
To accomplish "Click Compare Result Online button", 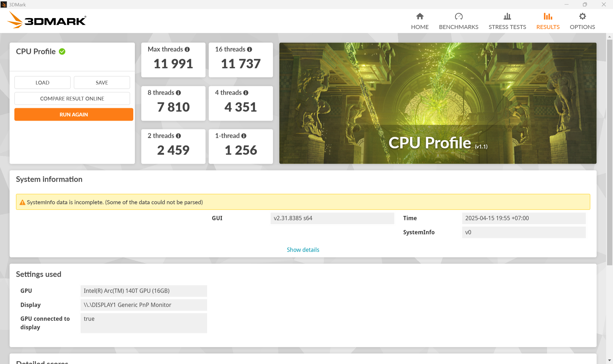I will (72, 98).
